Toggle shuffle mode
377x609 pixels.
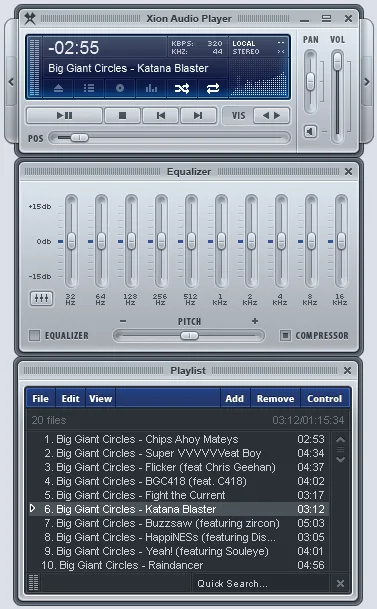pyautogui.click(x=182, y=89)
